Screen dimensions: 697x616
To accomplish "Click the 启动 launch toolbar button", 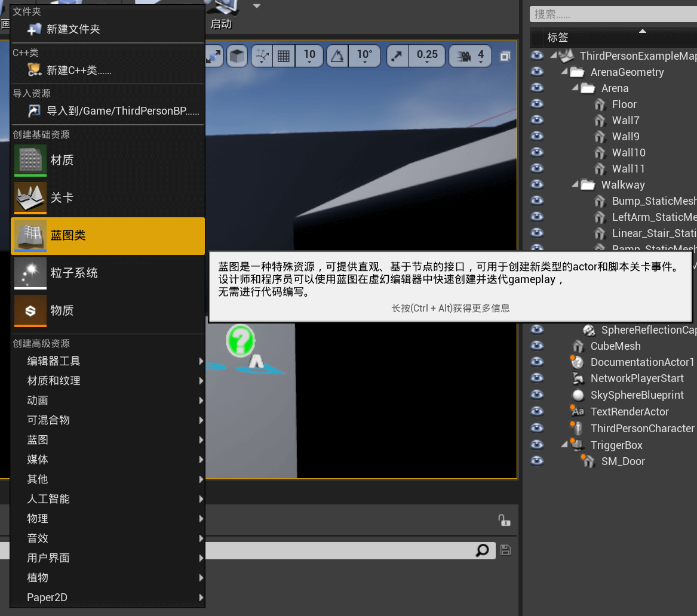I will [x=222, y=16].
